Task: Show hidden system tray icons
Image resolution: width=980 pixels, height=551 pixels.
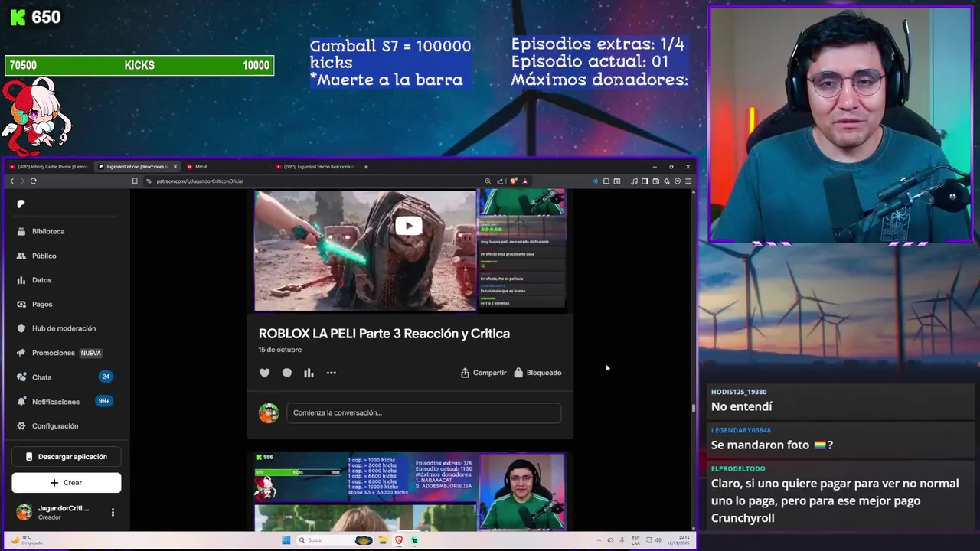Action: [599, 540]
